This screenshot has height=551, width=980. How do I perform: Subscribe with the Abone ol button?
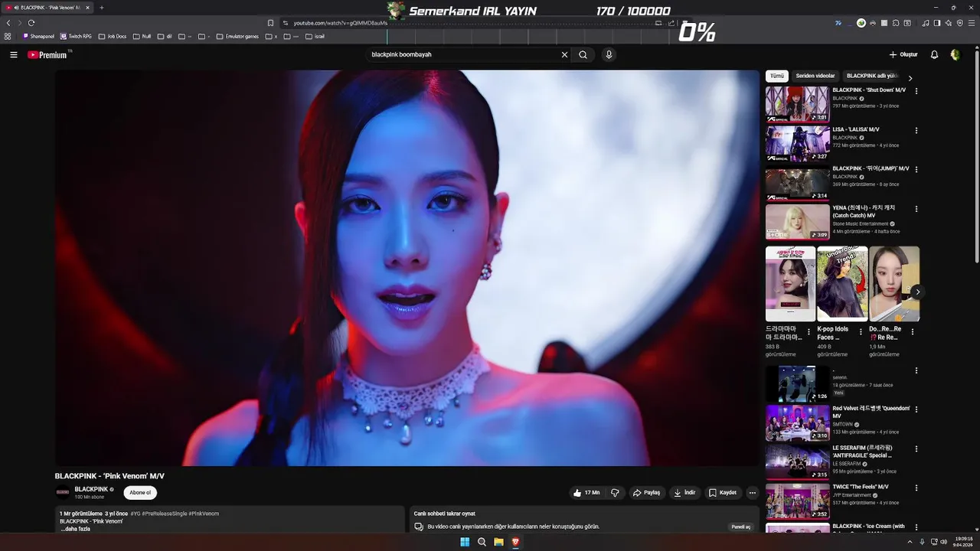(140, 493)
